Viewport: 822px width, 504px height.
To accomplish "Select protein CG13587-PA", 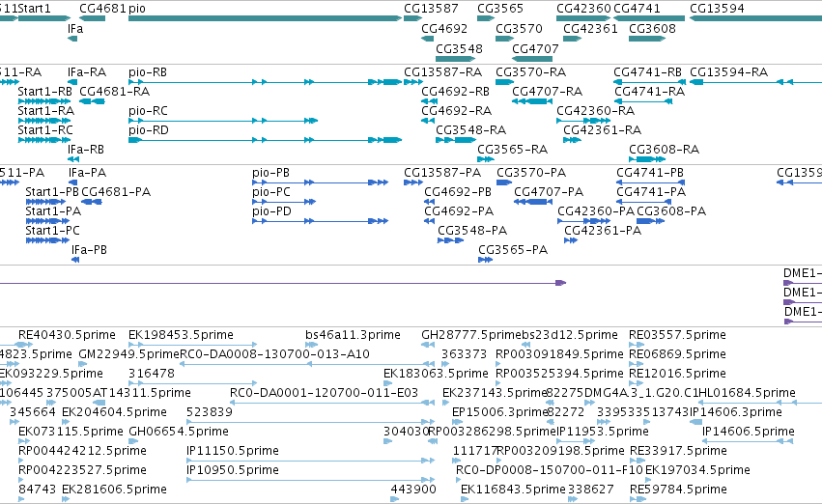I will click(413, 182).
